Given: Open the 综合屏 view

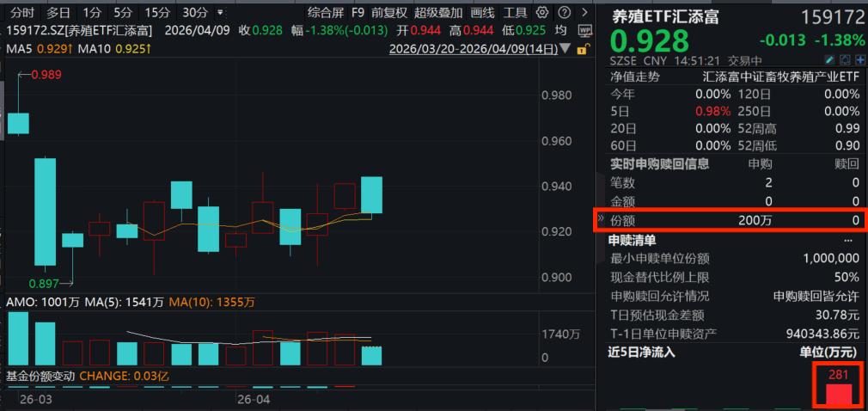Looking at the screenshot, I should point(325,13).
